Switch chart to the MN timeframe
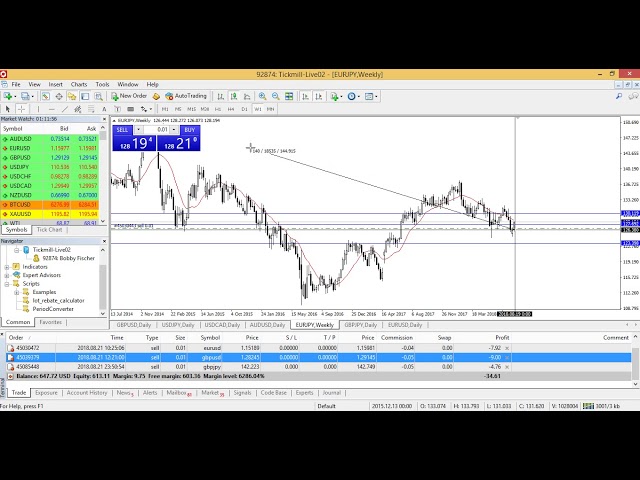Viewport: 640px width, 480px height. tap(271, 108)
